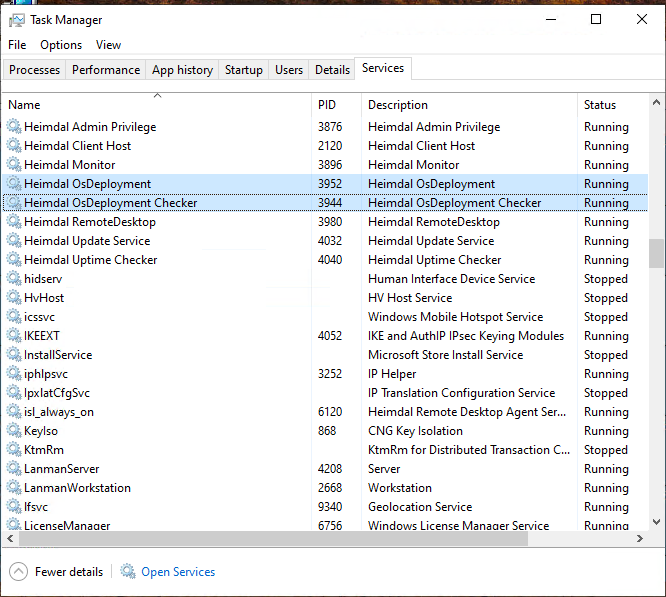
Task: Click the gear icon beside lfsvc
Action: 14,507
